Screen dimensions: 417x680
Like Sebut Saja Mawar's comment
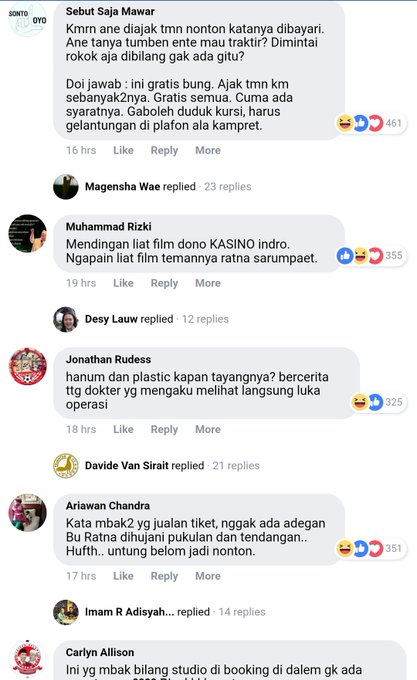click(123, 150)
